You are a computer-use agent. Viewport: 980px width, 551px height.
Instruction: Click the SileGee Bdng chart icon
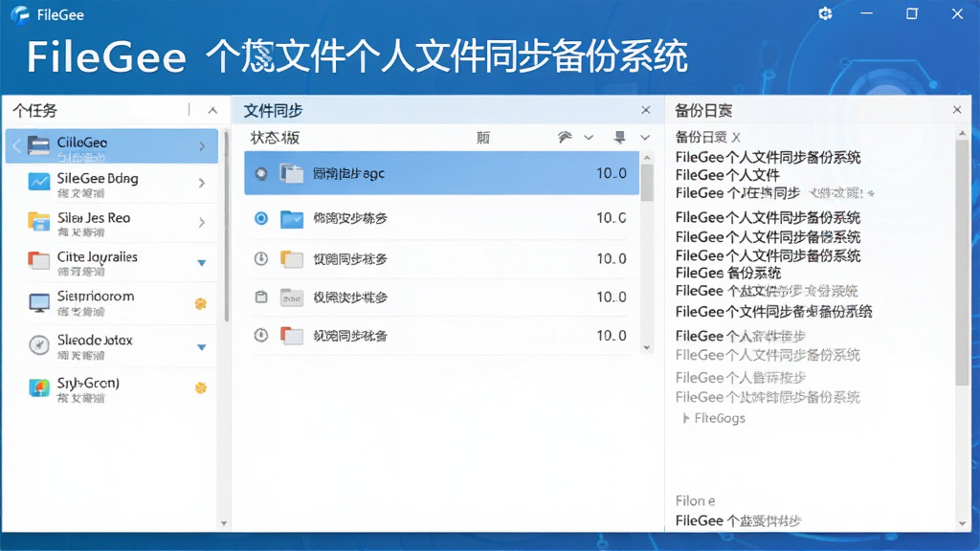(38, 183)
